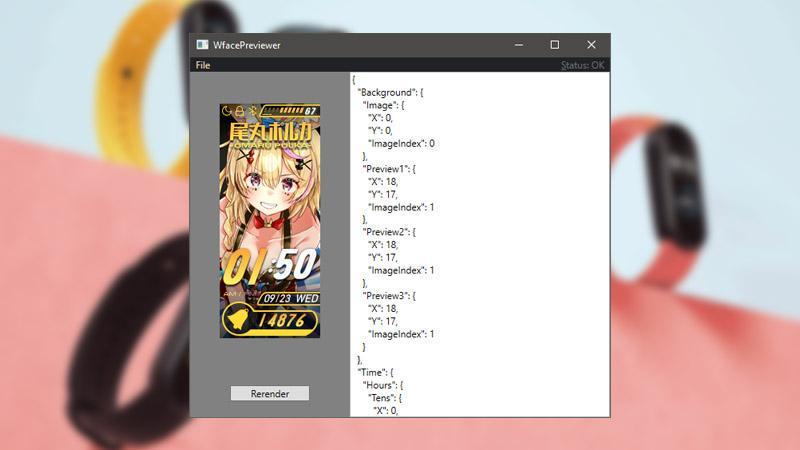Image resolution: width=800 pixels, height=450 pixels.
Task: Open the File menu
Action: click(x=203, y=65)
